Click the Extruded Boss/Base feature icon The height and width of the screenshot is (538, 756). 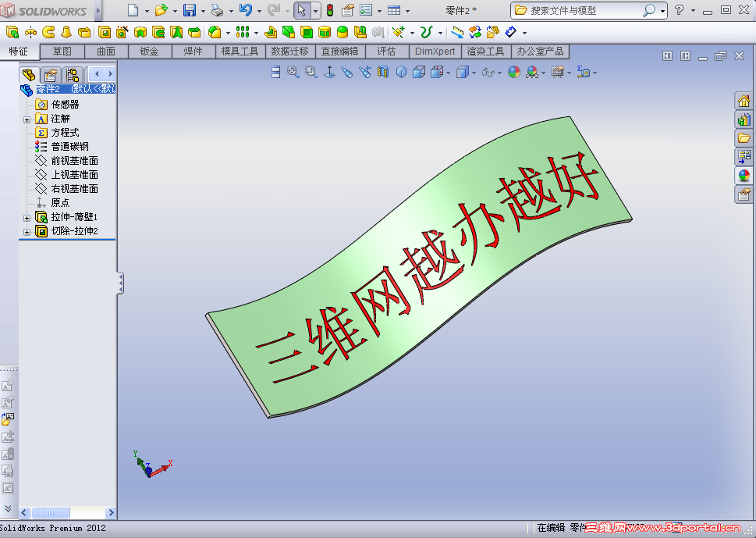pos(12,32)
